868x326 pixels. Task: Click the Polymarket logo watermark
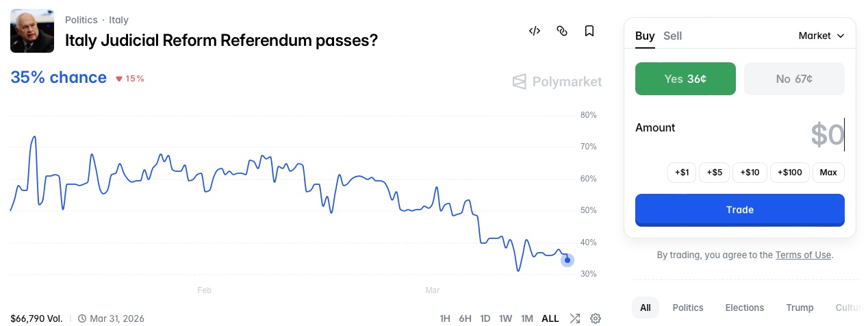pyautogui.click(x=557, y=82)
